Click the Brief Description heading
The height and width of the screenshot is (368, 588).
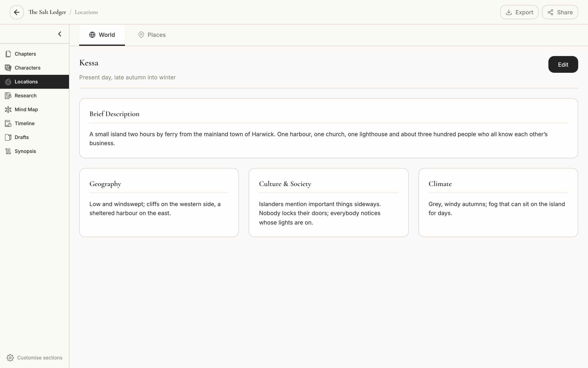tap(115, 114)
